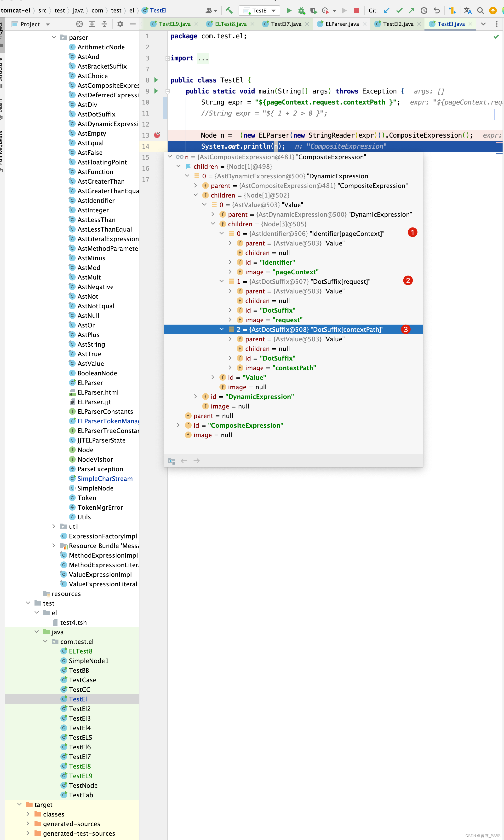Click Expand All in Project panel

click(92, 24)
